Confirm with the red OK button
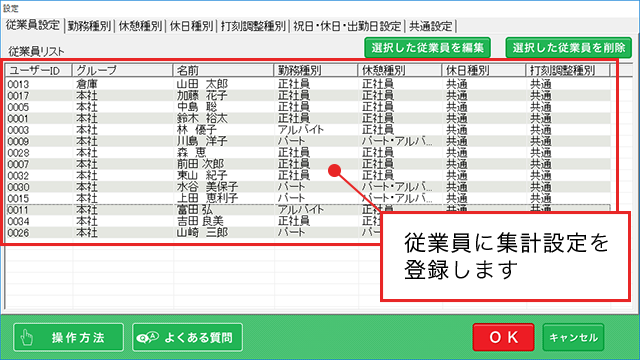 pyautogui.click(x=503, y=337)
